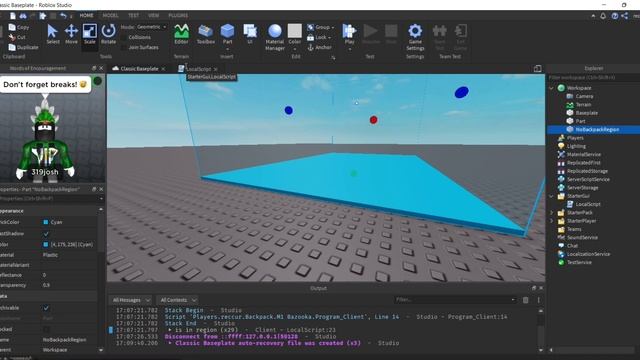Image resolution: width=640 pixels, height=360 pixels.
Task: Click the Output filter input field
Action: click(x=454, y=300)
